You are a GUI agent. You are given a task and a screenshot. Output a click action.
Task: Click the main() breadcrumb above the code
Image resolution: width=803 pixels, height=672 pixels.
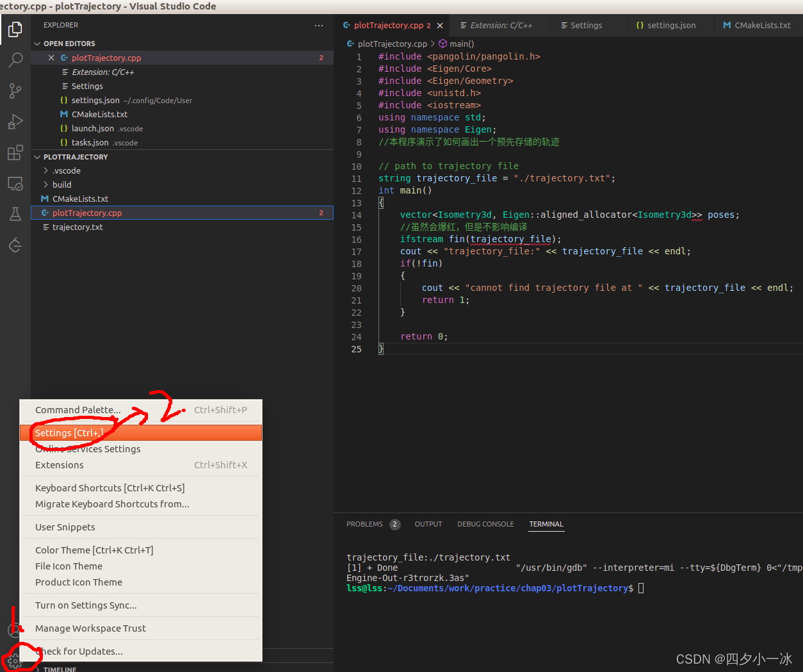(462, 44)
